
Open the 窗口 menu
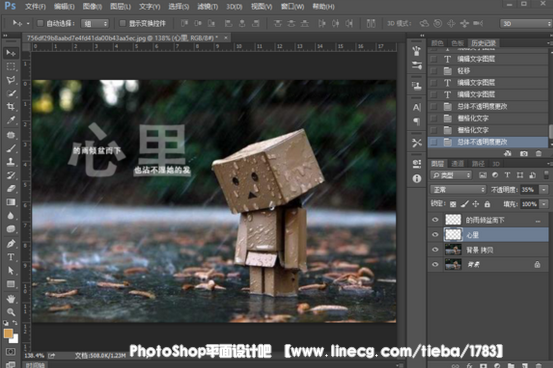coord(292,6)
